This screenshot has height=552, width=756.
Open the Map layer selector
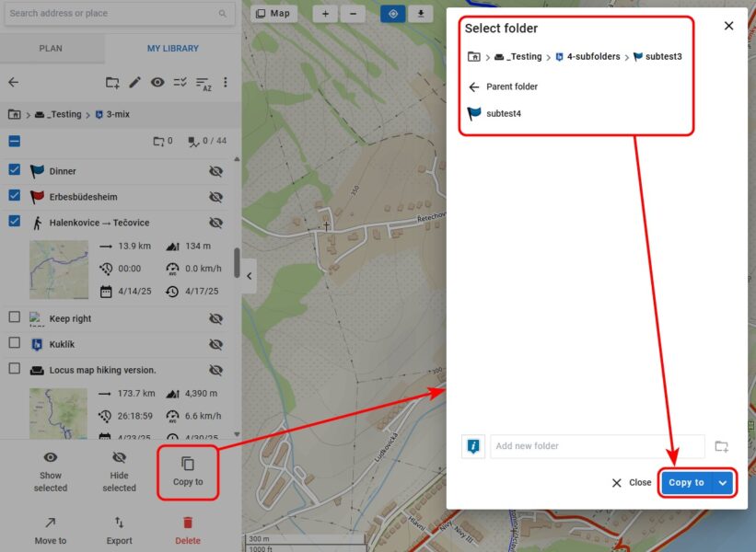(x=273, y=14)
